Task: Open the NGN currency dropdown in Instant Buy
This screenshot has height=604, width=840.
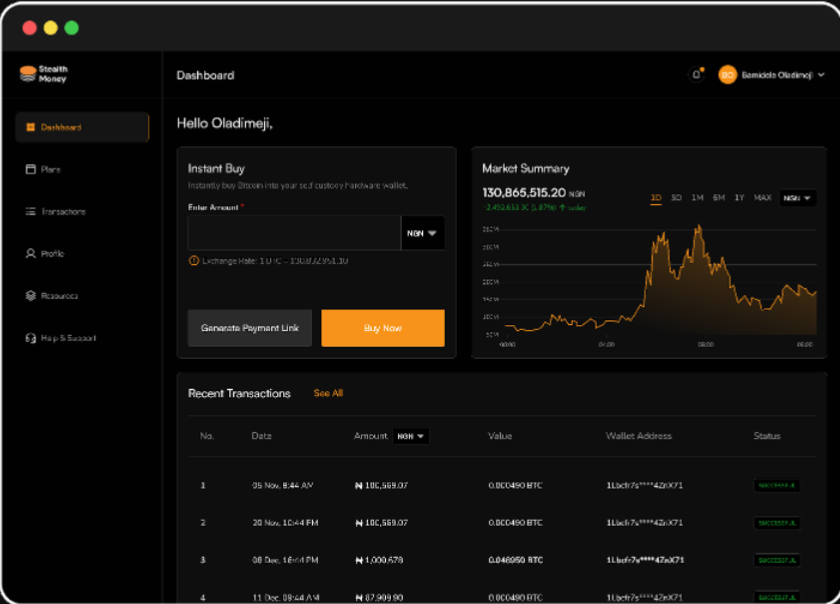Action: [422, 233]
